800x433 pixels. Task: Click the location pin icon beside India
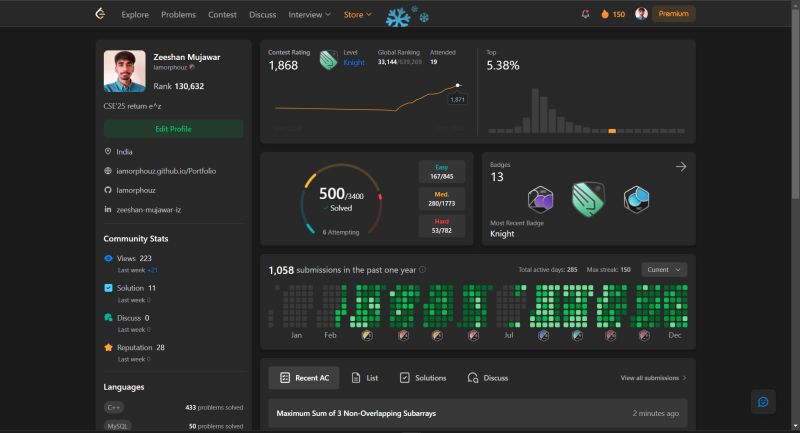click(x=108, y=151)
